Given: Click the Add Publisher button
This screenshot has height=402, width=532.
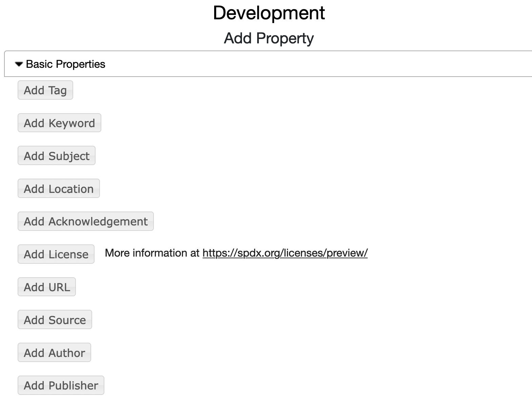Looking at the screenshot, I should point(61,386).
